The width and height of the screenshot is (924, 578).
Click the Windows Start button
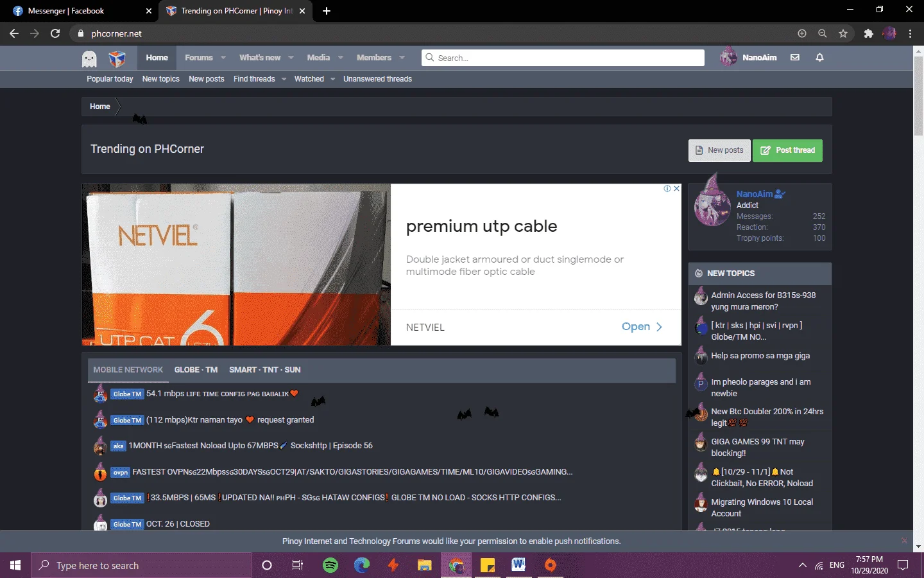click(15, 565)
